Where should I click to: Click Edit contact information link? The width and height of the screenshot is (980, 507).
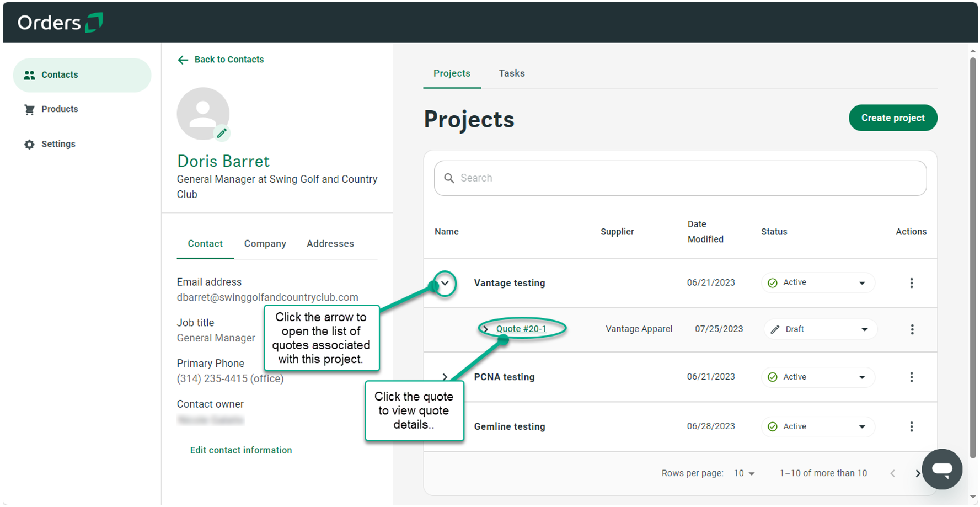click(241, 450)
